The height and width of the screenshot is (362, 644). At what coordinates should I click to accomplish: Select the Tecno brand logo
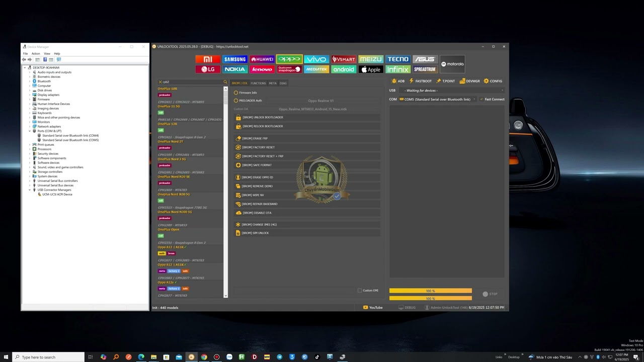(x=398, y=59)
